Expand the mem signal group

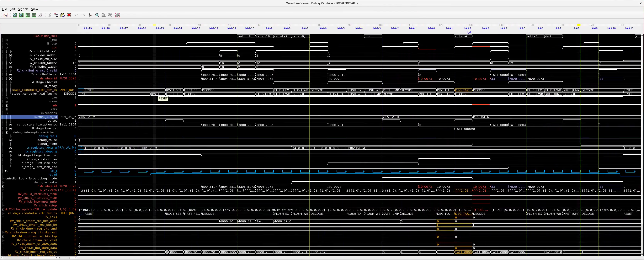pyautogui.click(x=7, y=102)
